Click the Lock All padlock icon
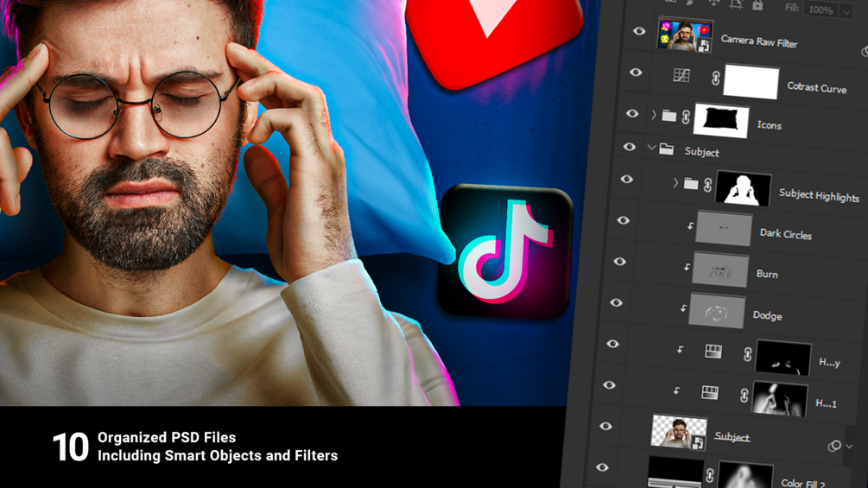This screenshot has width=868, height=488. [x=757, y=5]
